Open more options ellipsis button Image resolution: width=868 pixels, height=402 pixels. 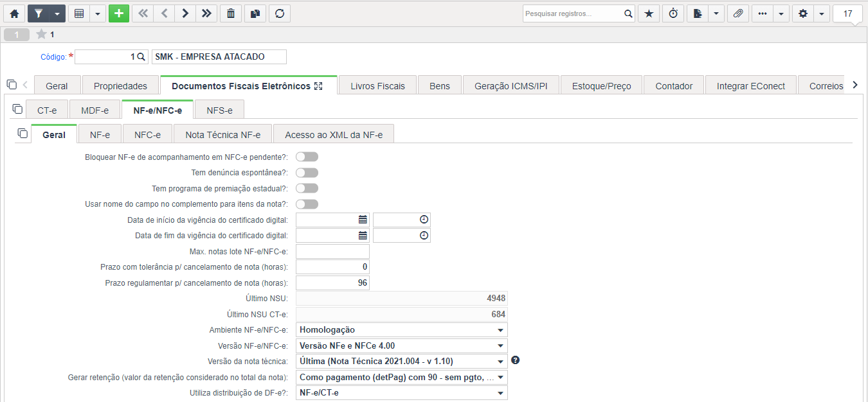[763, 13]
